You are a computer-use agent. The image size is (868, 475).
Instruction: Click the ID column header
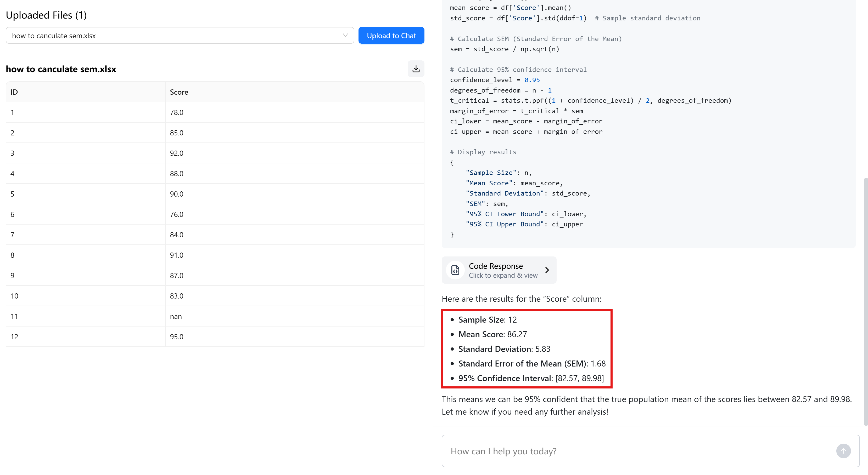(14, 92)
